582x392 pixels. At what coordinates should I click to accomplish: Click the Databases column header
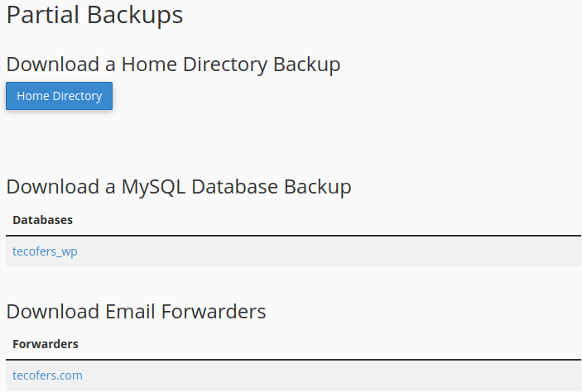coord(42,220)
